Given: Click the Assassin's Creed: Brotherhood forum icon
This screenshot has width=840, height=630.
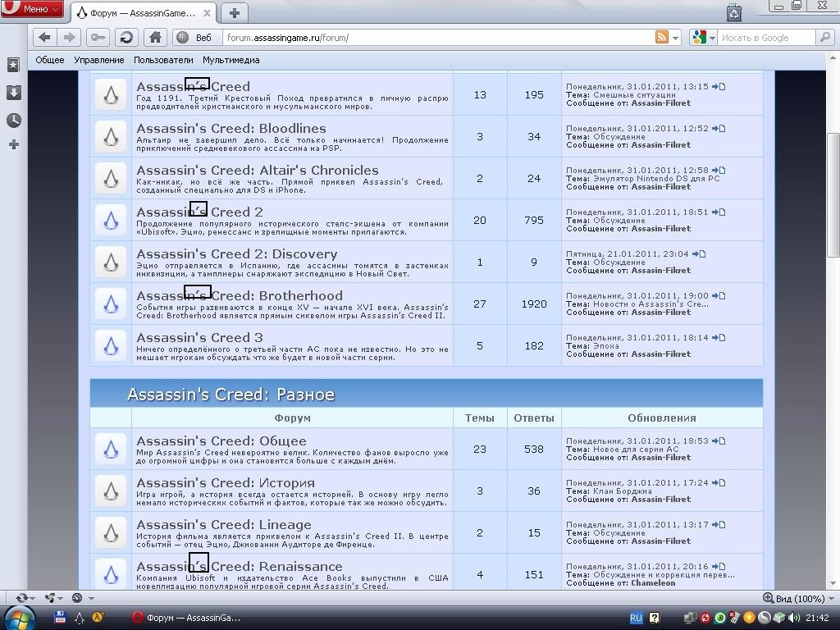Looking at the screenshot, I should tap(111, 304).
